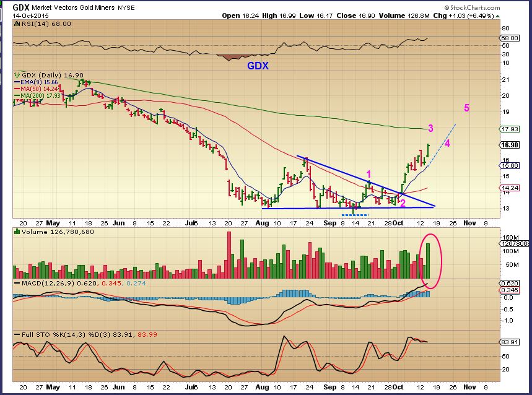Click the dotted blue support line under mid-September low
Viewport: 532px width, 395px height.
pos(354,215)
